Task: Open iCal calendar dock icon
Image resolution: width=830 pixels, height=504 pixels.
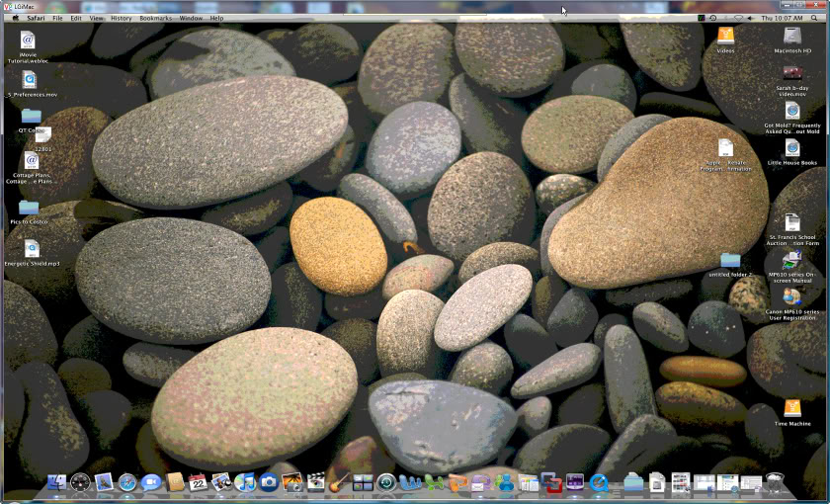Action: pyautogui.click(x=199, y=482)
